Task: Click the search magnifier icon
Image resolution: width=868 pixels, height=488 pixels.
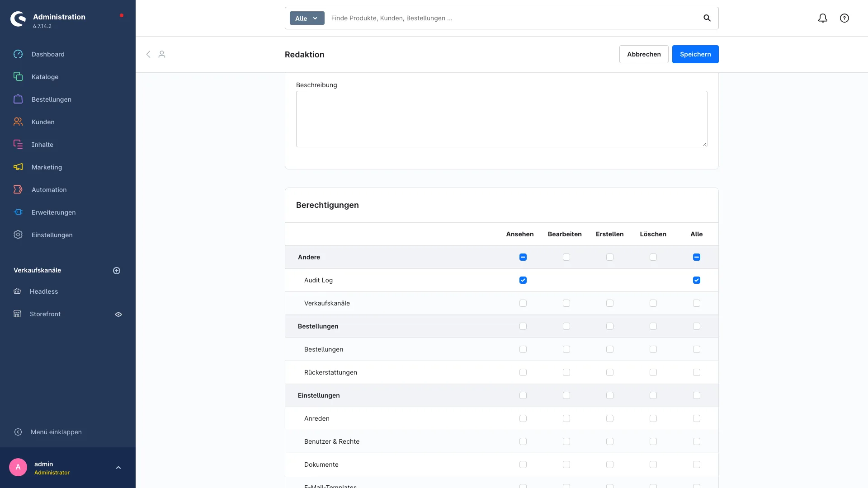Action: coord(707,18)
